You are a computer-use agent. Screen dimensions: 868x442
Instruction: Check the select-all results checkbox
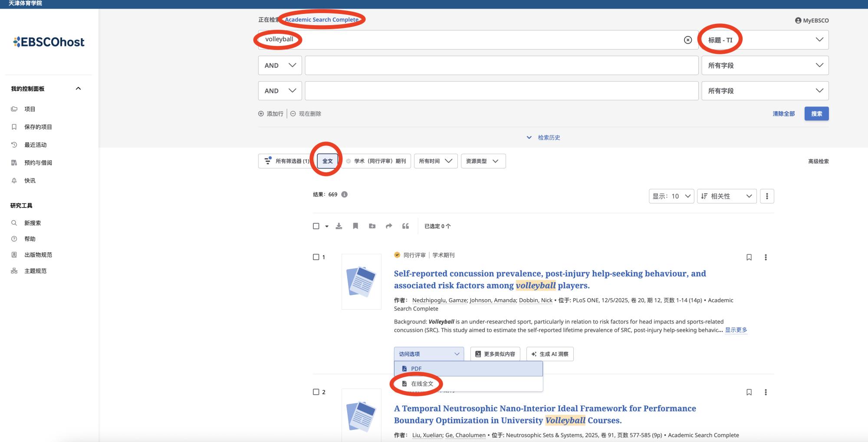tap(316, 226)
